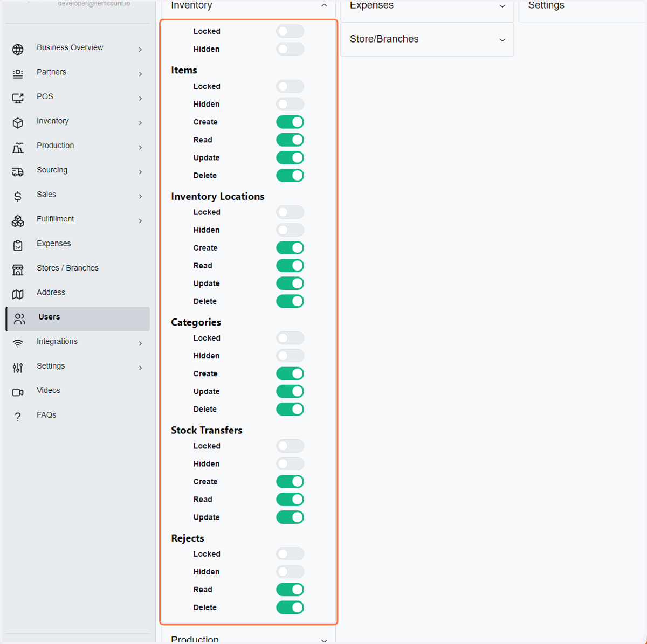Toggle top Inventory Locked switch above Items
Viewport: 647px width, 644px height.
coord(290,31)
